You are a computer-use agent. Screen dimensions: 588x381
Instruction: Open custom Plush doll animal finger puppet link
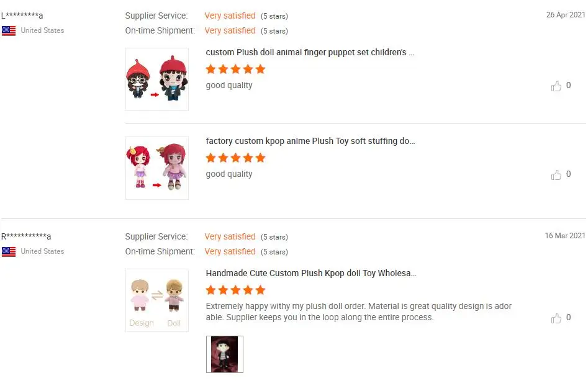click(310, 53)
